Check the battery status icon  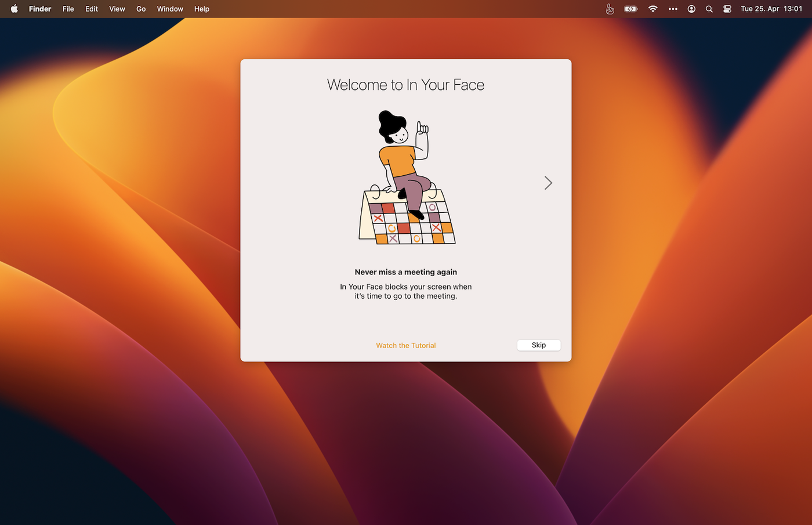(630, 9)
